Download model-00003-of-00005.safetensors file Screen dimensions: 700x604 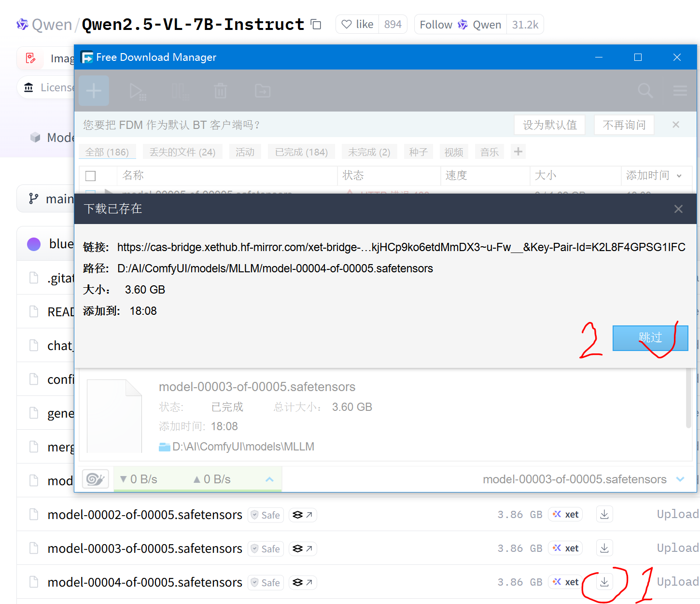coord(604,548)
